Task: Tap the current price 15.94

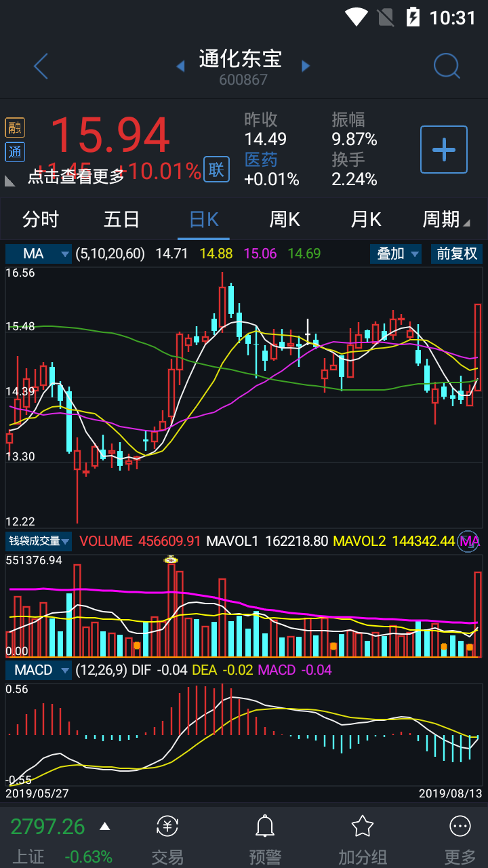Action: click(x=110, y=135)
